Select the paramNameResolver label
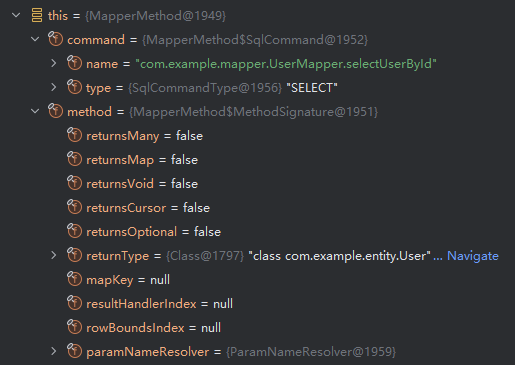The width and height of the screenshot is (515, 365). pos(148,352)
